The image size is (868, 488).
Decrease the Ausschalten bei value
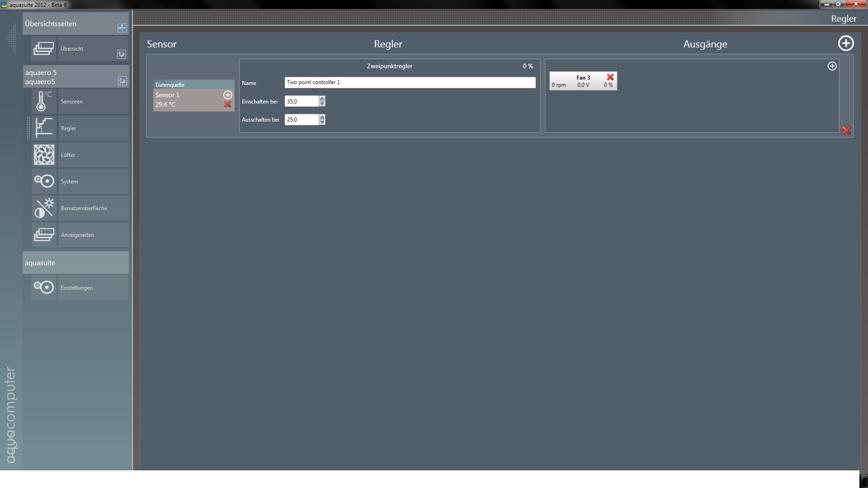point(322,122)
